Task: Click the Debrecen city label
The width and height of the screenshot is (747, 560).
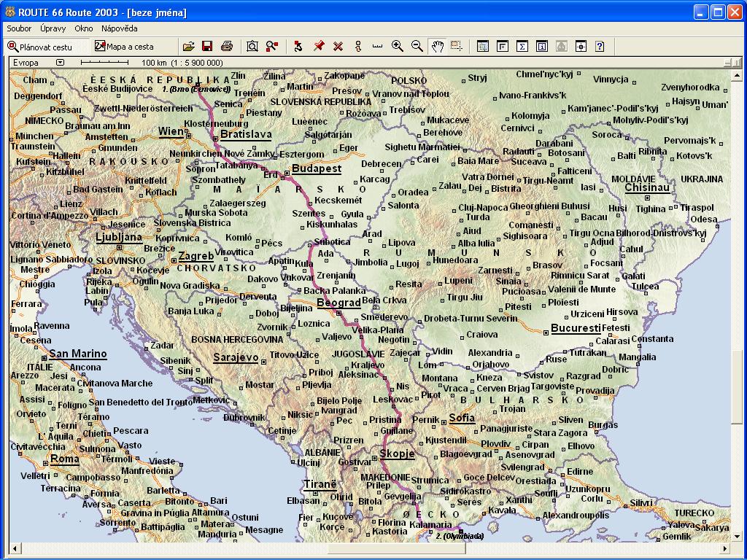Action: [381, 164]
